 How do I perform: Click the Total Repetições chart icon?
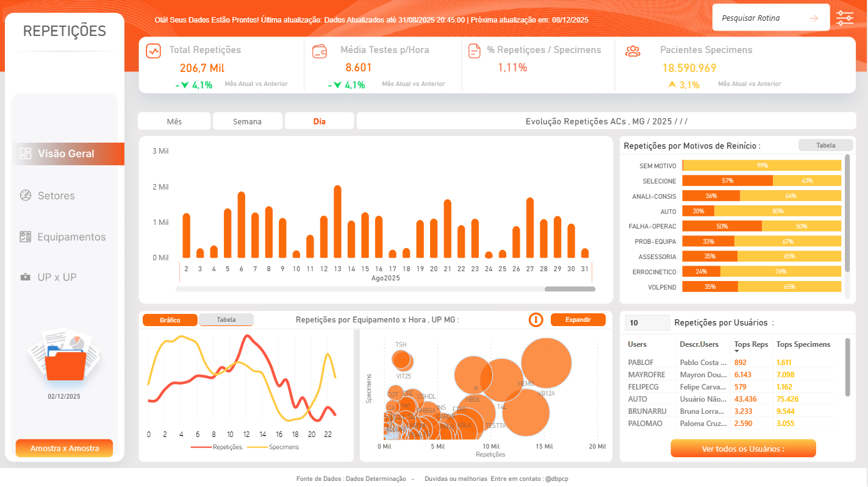tap(153, 51)
